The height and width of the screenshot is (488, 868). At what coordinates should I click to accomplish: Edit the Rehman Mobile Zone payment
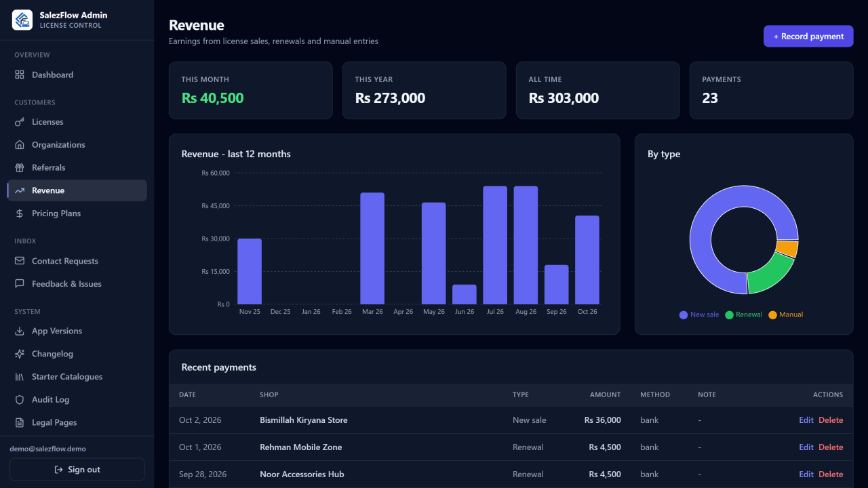806,447
